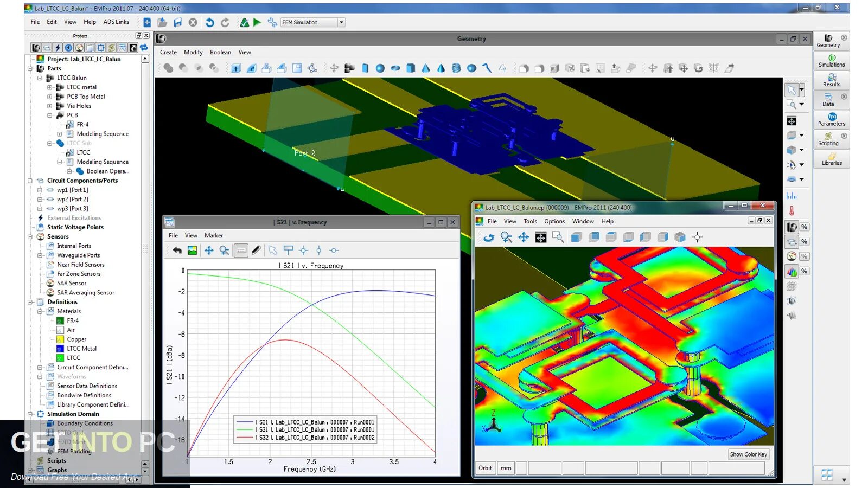Open the Results panel button
The height and width of the screenshot is (488, 868).
coord(832,80)
